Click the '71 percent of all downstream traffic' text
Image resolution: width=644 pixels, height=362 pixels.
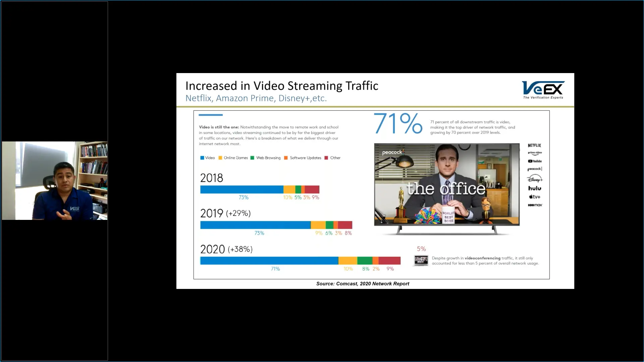click(x=473, y=127)
